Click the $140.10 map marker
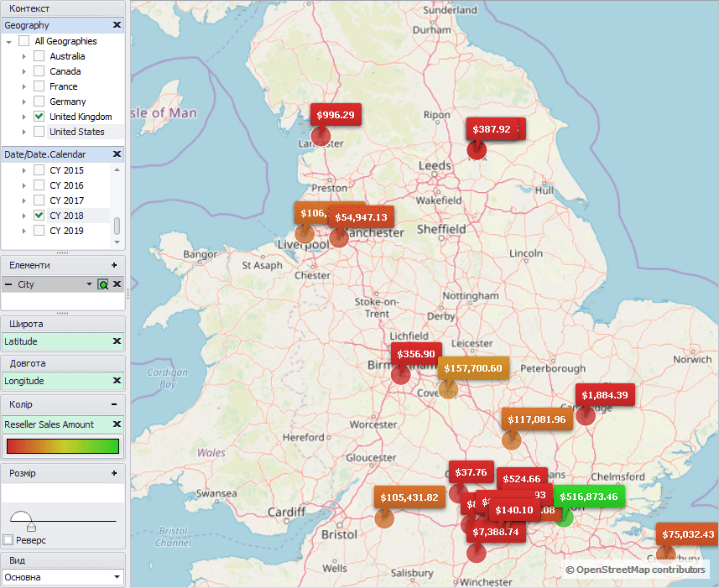 click(x=514, y=510)
